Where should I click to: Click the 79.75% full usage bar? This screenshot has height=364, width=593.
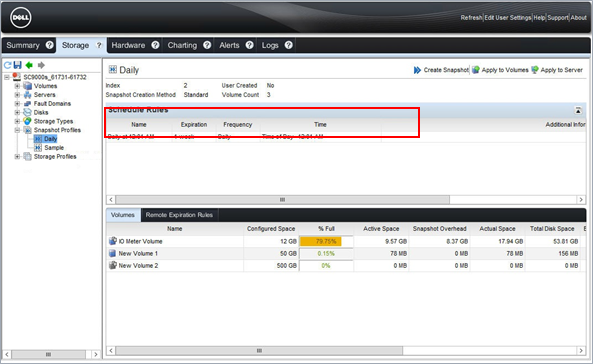coord(326,241)
